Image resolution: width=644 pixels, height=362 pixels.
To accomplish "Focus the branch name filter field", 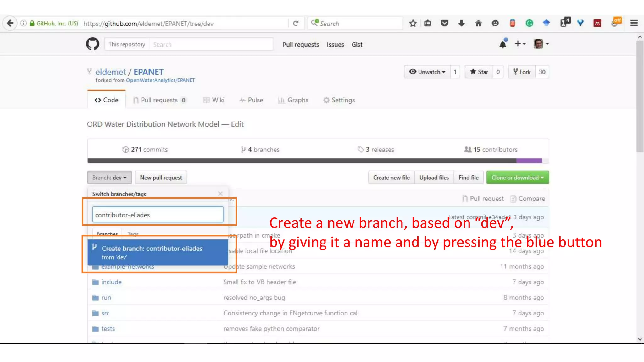I will click(158, 215).
